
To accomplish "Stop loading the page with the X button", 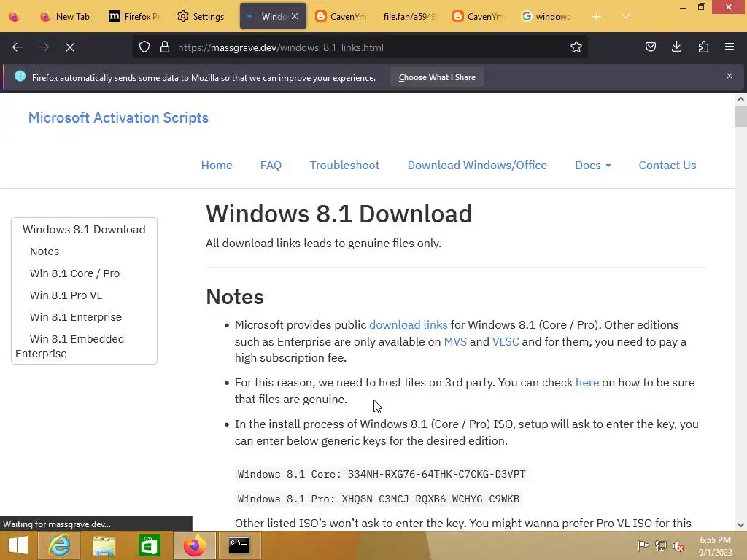I will point(69,47).
